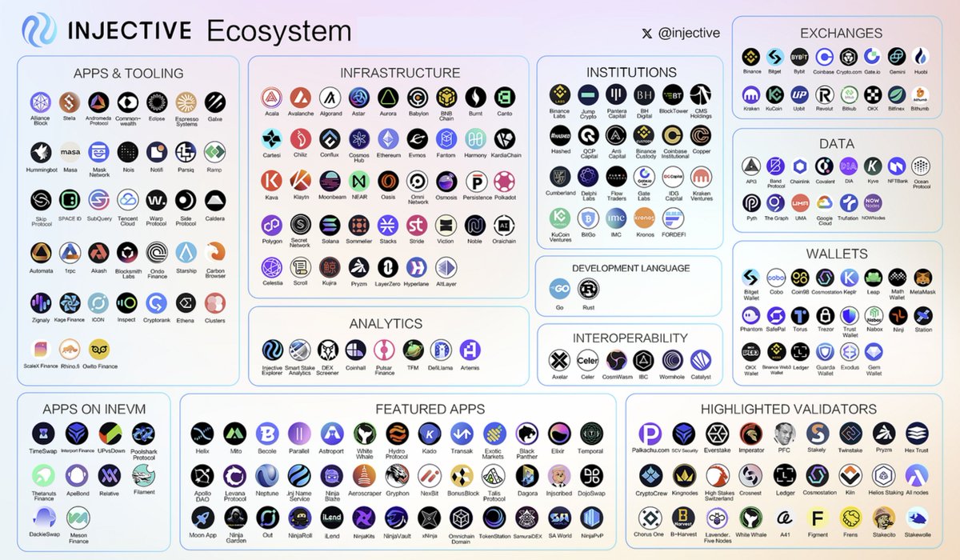Open the Solana logo
The width and height of the screenshot is (960, 560).
click(x=330, y=224)
